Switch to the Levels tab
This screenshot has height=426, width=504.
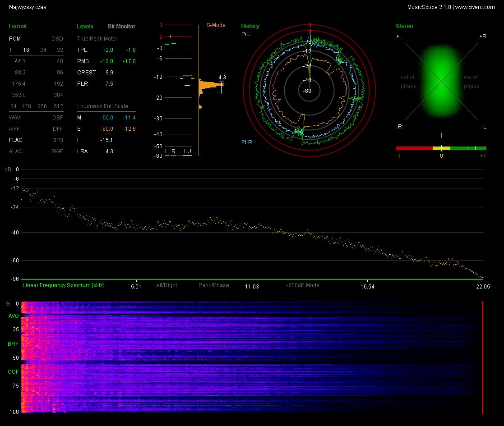85,26
